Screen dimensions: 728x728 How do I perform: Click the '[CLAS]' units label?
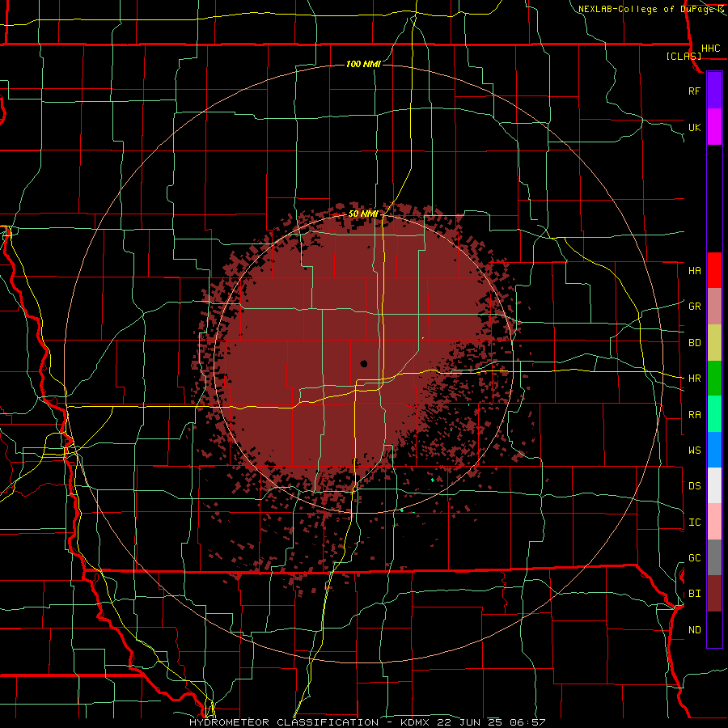pos(684,56)
